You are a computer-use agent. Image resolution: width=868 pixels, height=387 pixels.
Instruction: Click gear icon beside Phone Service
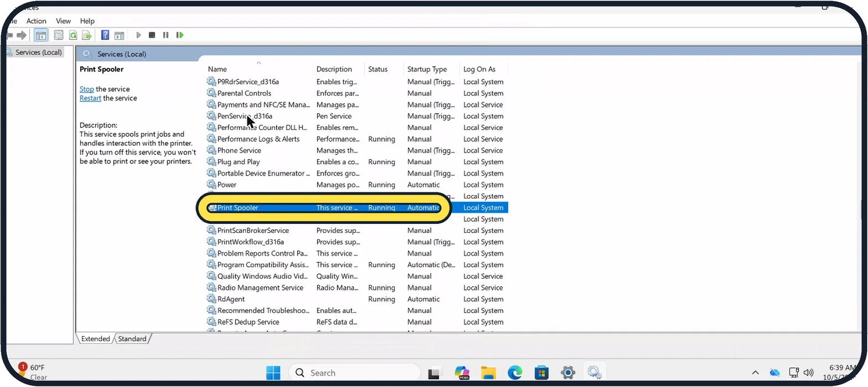211,150
